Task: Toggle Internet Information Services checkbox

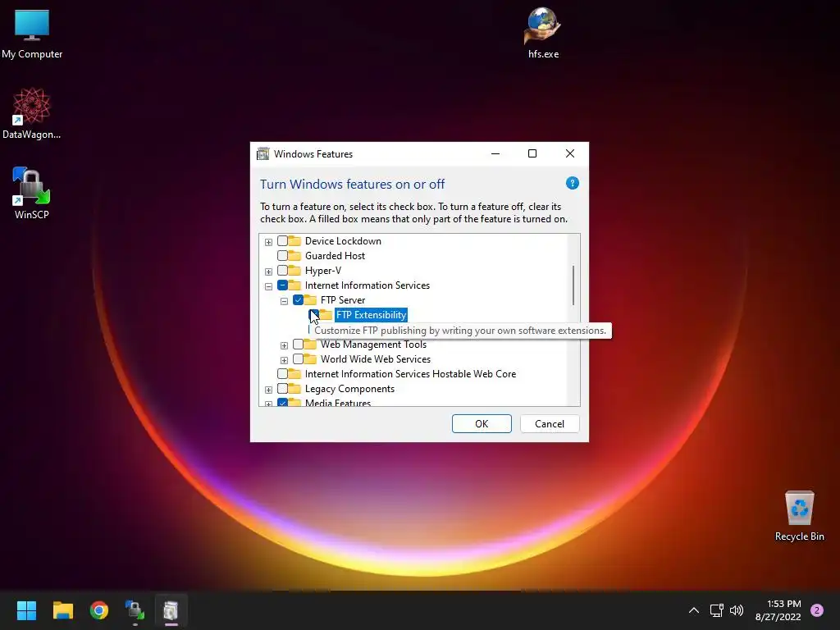Action: tap(282, 285)
